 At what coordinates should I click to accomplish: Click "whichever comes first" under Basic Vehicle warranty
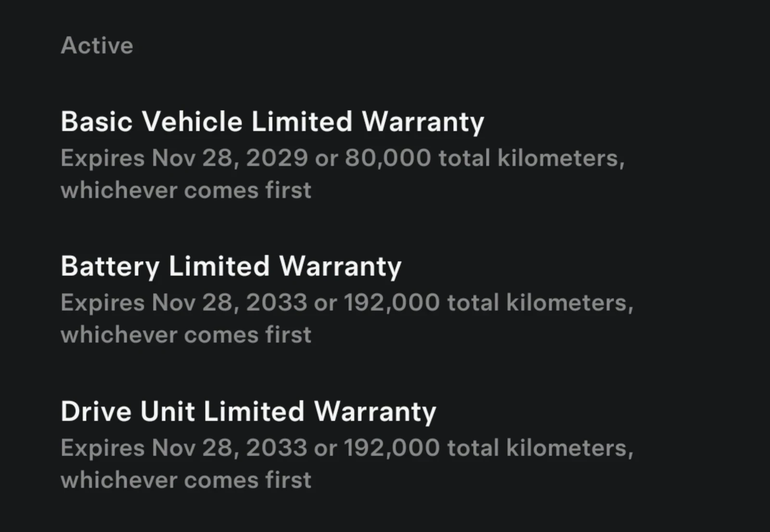(x=186, y=190)
